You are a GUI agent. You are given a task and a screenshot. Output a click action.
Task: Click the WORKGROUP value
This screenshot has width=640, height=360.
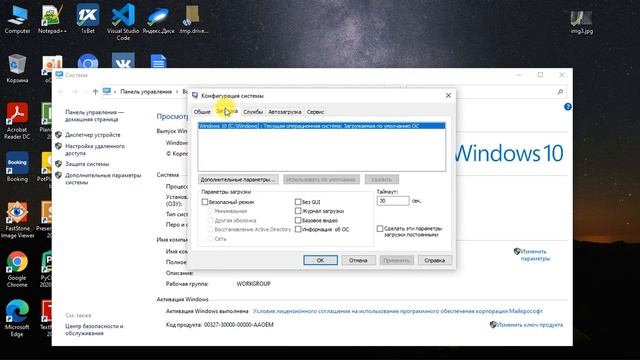253,284
